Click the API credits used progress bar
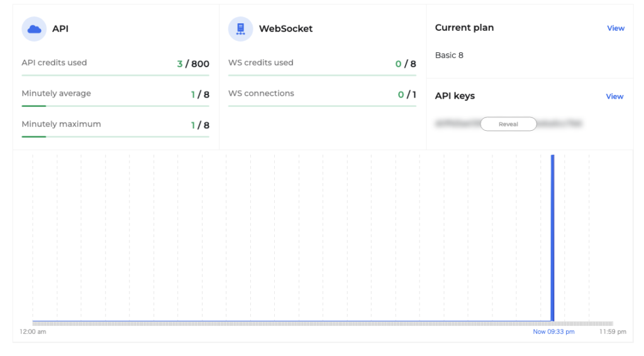Screen dimensions: 644x356 pyautogui.click(x=115, y=75)
